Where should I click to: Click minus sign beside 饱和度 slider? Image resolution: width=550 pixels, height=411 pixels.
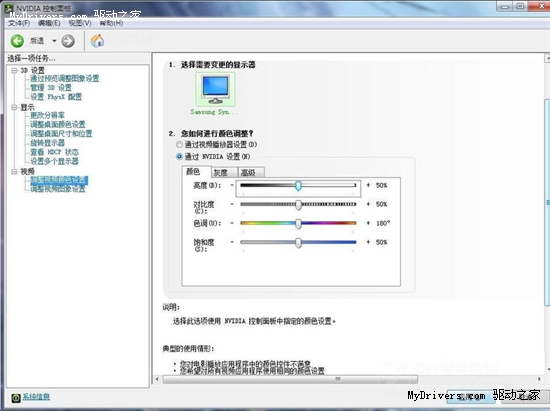[x=232, y=242]
